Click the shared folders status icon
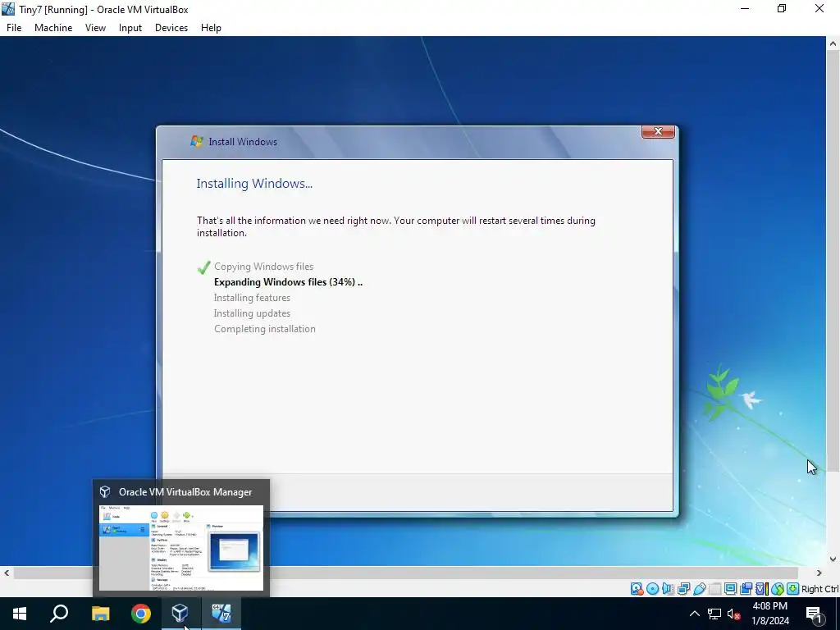 (715, 589)
